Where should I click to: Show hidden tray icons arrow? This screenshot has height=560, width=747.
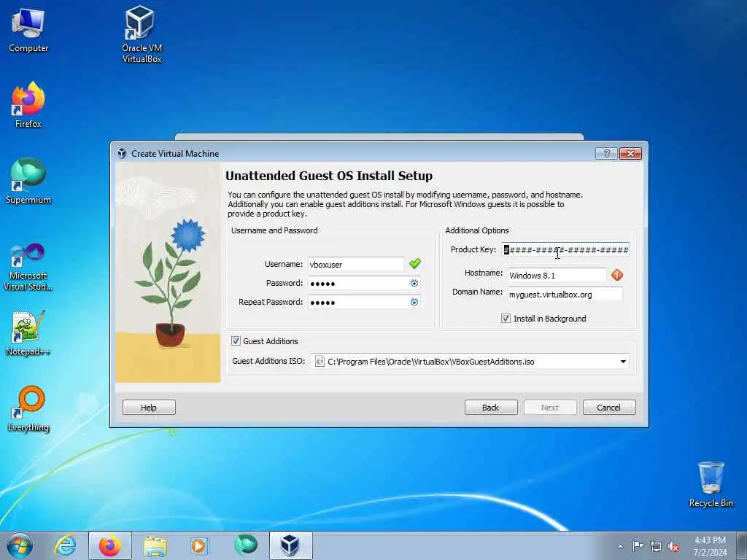point(620,547)
